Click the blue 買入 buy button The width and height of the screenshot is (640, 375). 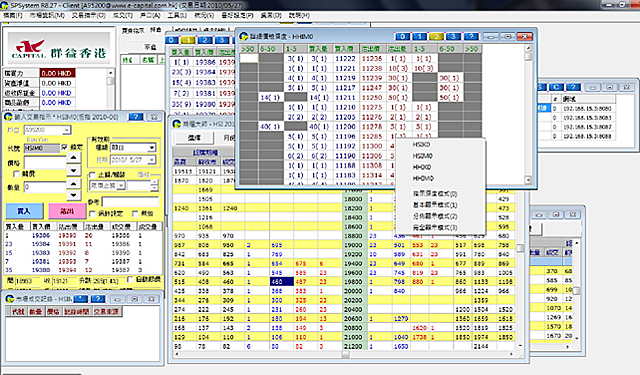point(24,211)
